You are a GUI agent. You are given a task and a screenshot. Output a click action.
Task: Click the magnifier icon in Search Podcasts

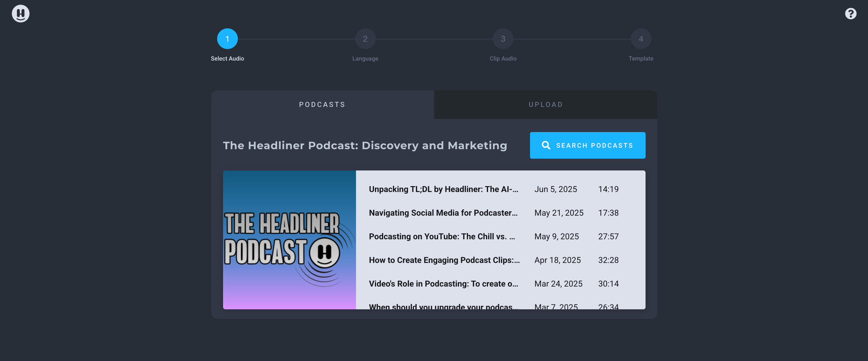546,145
